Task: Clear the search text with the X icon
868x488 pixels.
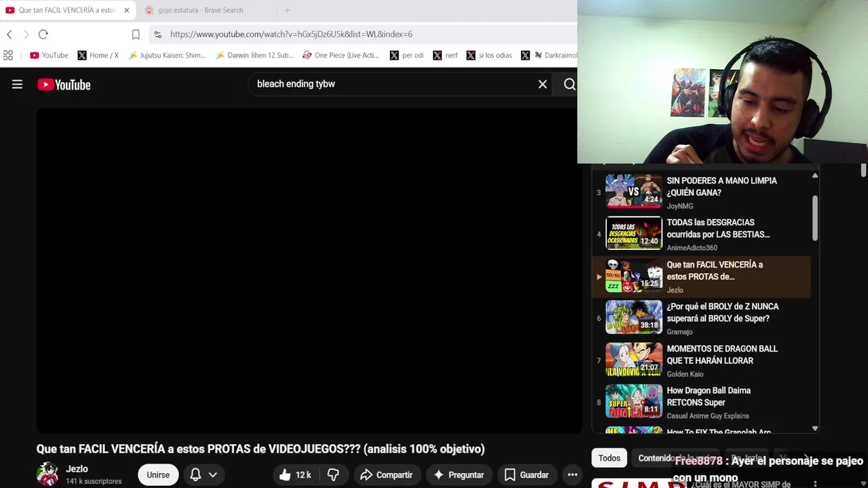Action: (x=542, y=84)
